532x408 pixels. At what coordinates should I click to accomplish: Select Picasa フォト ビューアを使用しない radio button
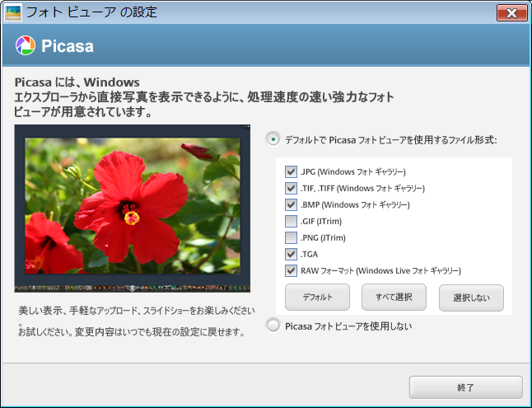pos(273,326)
